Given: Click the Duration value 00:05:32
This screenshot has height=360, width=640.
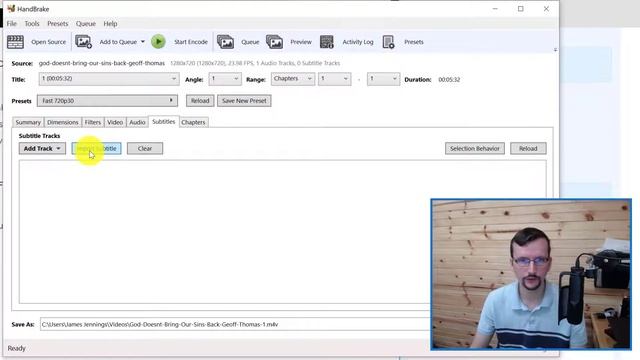Looking at the screenshot, I should coord(449,80).
